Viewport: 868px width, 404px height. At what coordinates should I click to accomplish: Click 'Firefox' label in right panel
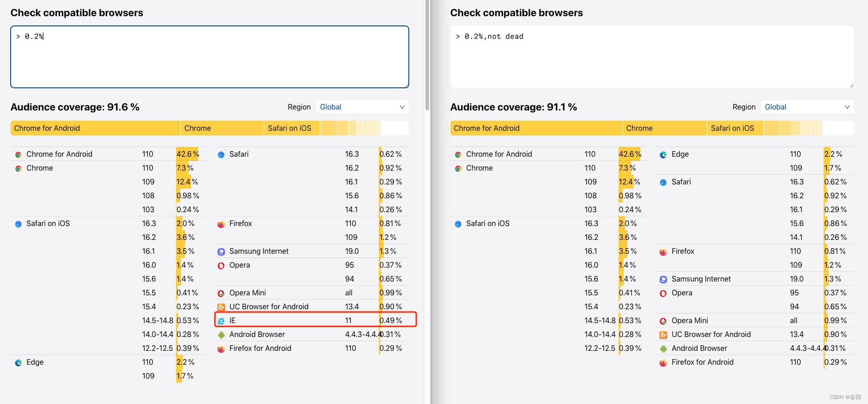[683, 251]
